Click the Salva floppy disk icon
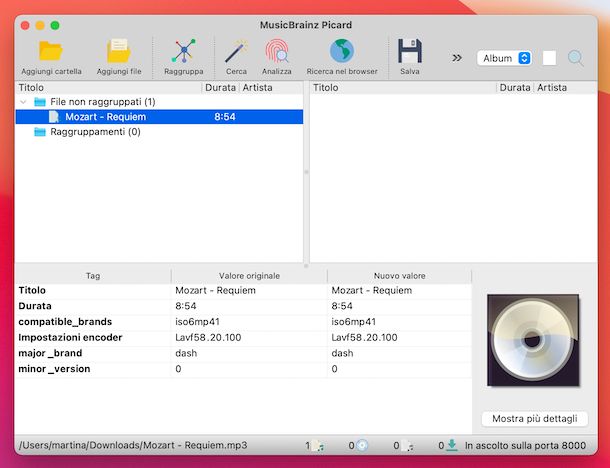Viewport: 610px width, 468px height. point(410,51)
